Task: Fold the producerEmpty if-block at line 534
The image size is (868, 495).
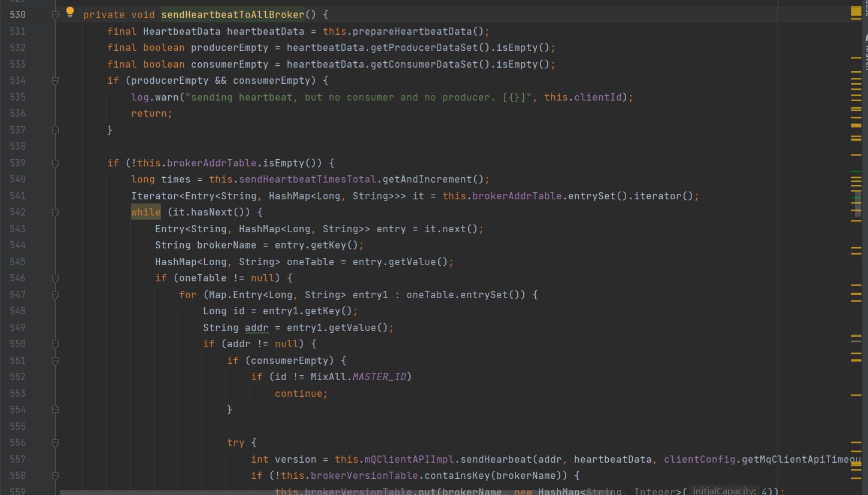Action: pos(55,81)
